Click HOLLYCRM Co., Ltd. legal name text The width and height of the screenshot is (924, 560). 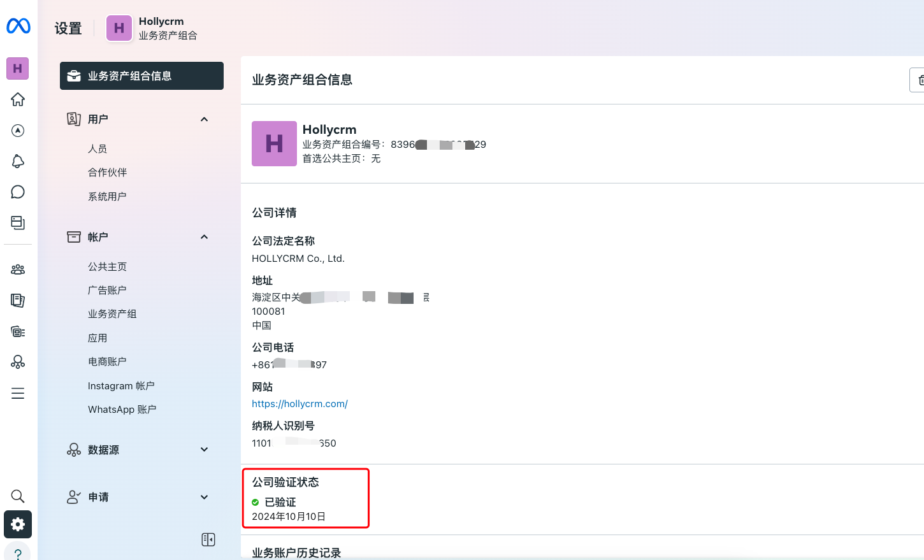tap(298, 259)
